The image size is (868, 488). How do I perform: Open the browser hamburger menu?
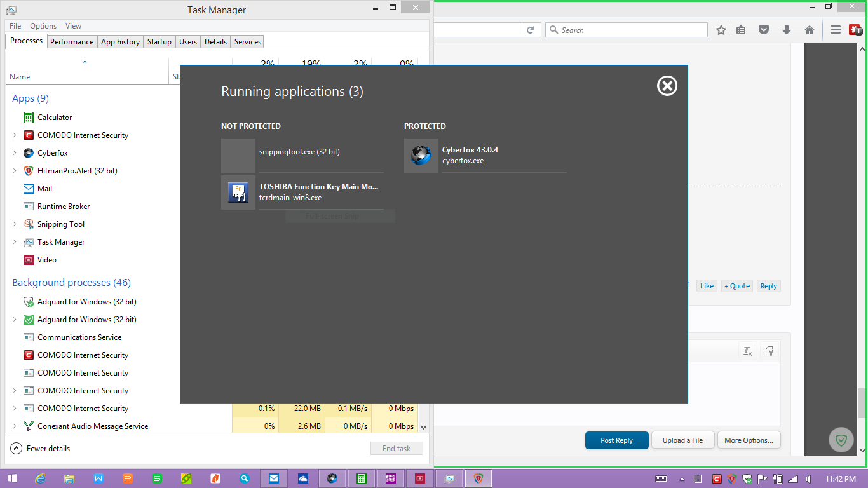[x=836, y=30]
